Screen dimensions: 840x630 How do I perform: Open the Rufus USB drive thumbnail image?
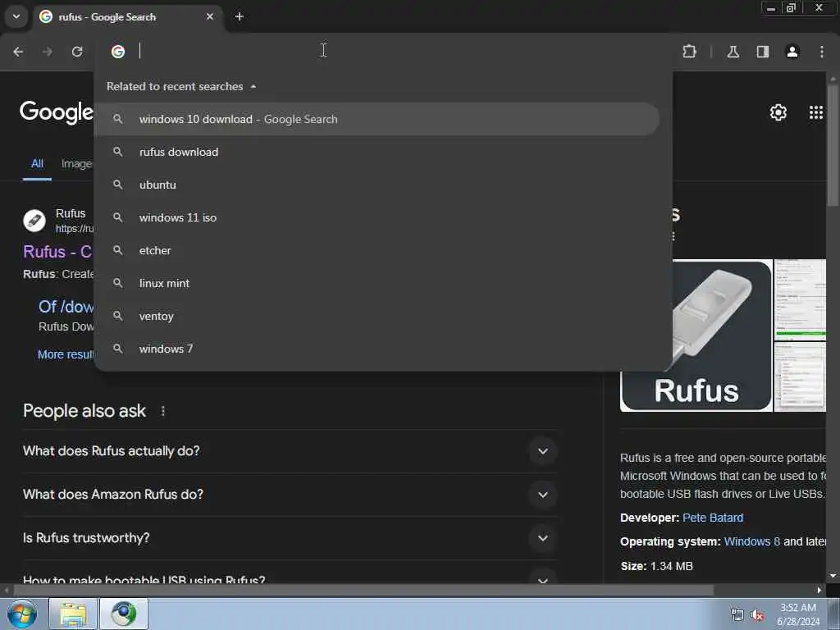(722, 336)
